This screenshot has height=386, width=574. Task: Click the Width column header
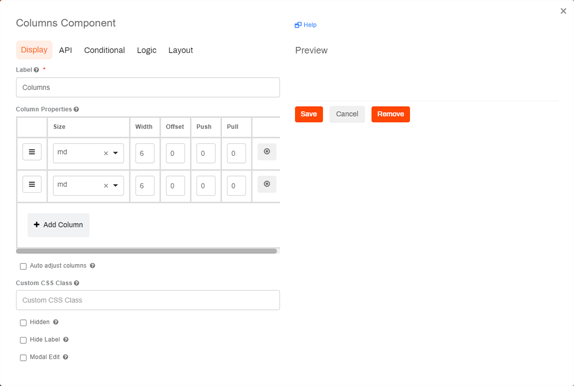[x=144, y=127]
